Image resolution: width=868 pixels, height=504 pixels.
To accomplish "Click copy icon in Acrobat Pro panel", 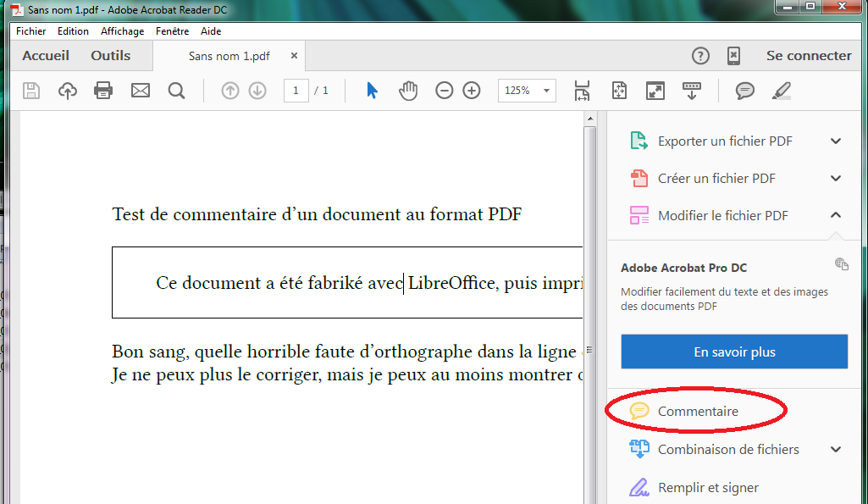I will [842, 263].
